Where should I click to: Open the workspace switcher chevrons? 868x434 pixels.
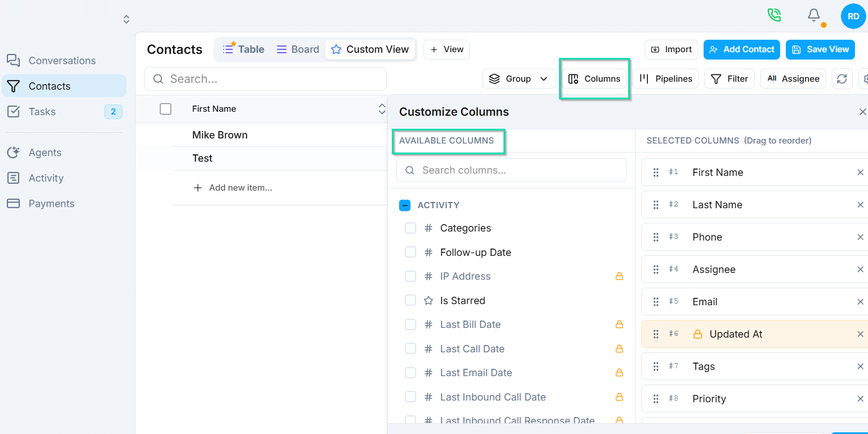coord(126,19)
